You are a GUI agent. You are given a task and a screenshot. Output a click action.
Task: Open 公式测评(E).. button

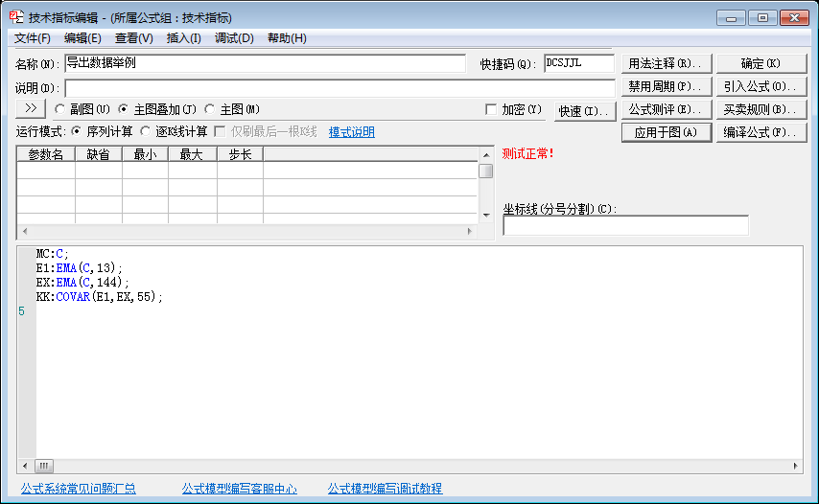[x=666, y=109]
